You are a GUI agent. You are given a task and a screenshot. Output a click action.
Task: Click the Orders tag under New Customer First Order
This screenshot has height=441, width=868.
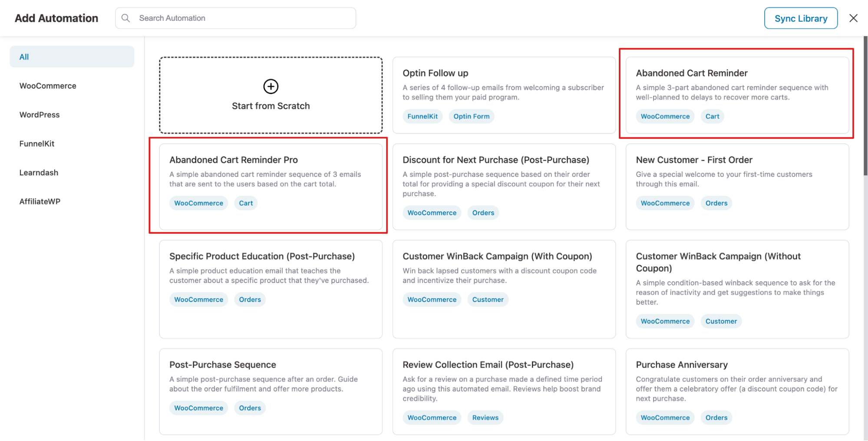click(716, 203)
